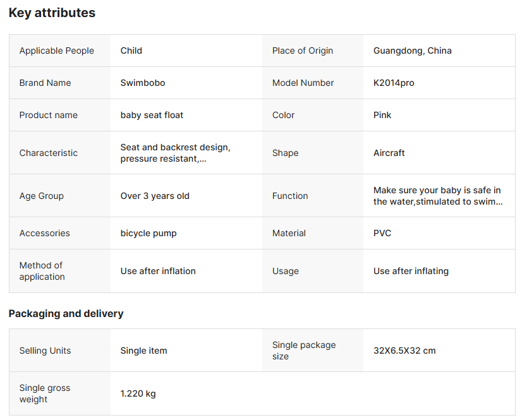The width and height of the screenshot is (522, 420).
Task: Click the Over 3 years old value
Action: [155, 196]
